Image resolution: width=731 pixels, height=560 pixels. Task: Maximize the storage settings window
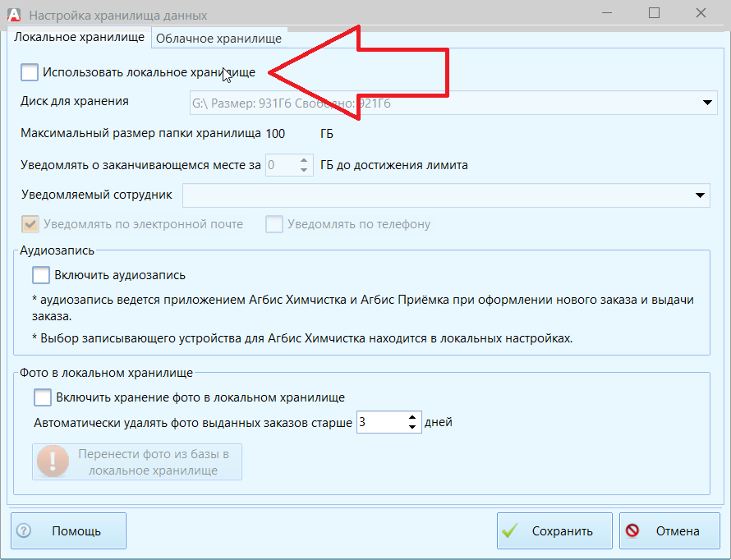pyautogui.click(x=654, y=13)
